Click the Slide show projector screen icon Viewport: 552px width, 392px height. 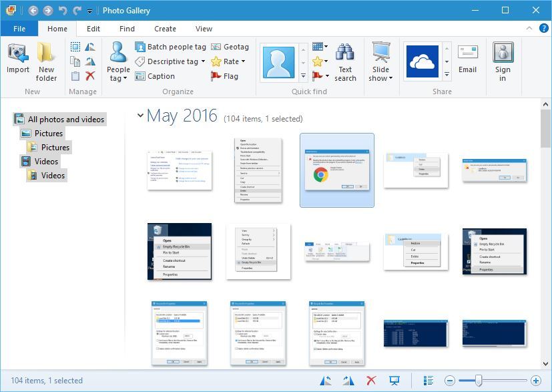381,53
